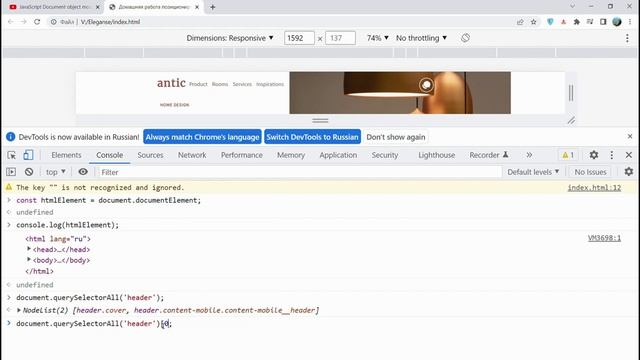Viewport: 640px width, 360px height.
Task: Switch to Performance tab
Action: (242, 155)
